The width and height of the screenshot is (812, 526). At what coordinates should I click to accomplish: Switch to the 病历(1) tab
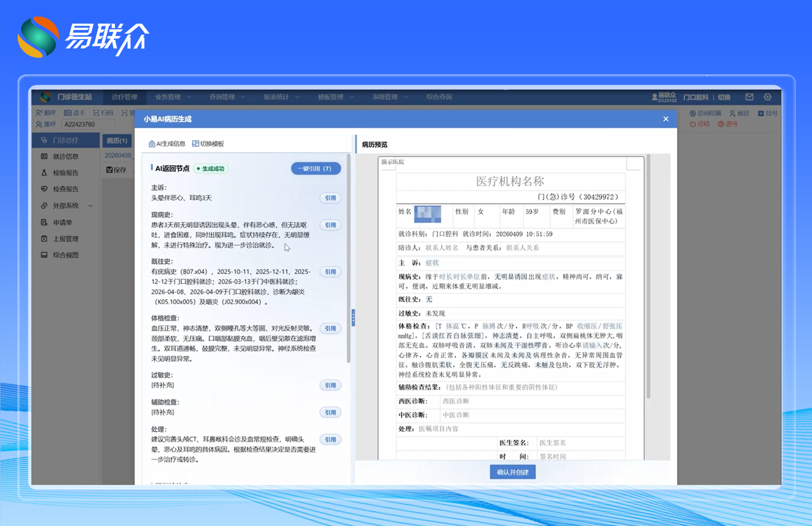tap(117, 140)
